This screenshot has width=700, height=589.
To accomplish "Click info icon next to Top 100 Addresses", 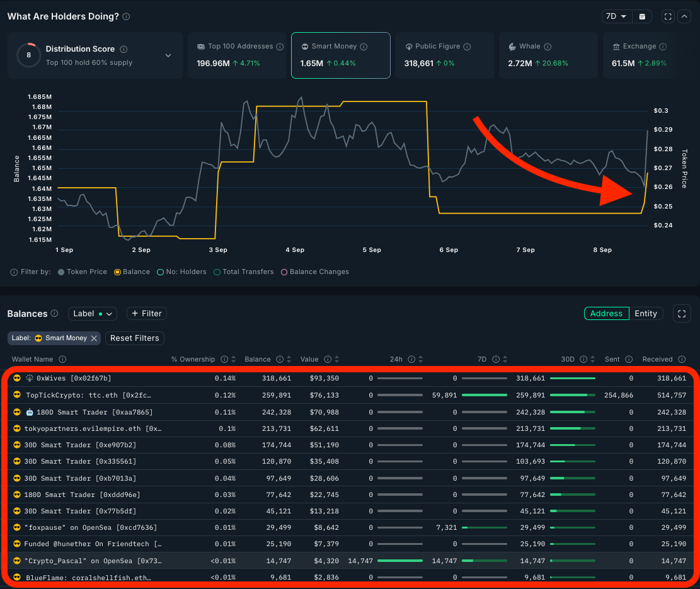I will (280, 47).
